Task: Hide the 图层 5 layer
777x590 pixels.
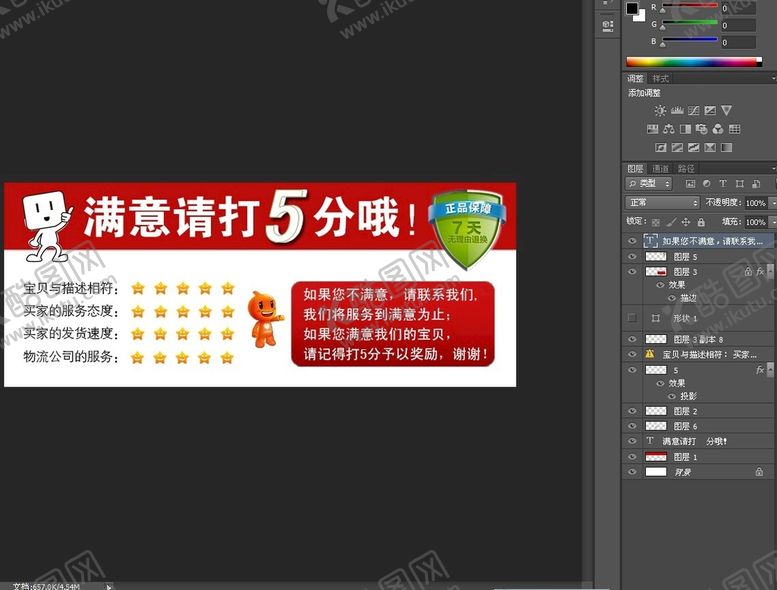Action: point(631,257)
